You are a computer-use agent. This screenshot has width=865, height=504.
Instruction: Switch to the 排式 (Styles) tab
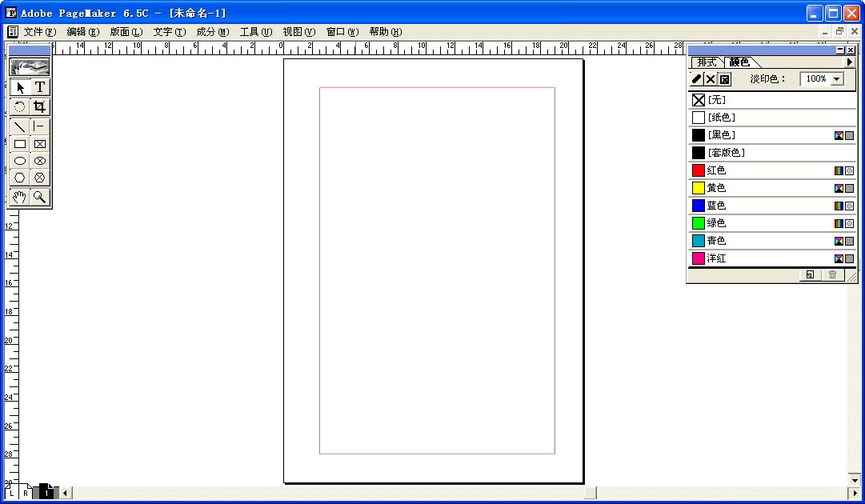pyautogui.click(x=707, y=62)
